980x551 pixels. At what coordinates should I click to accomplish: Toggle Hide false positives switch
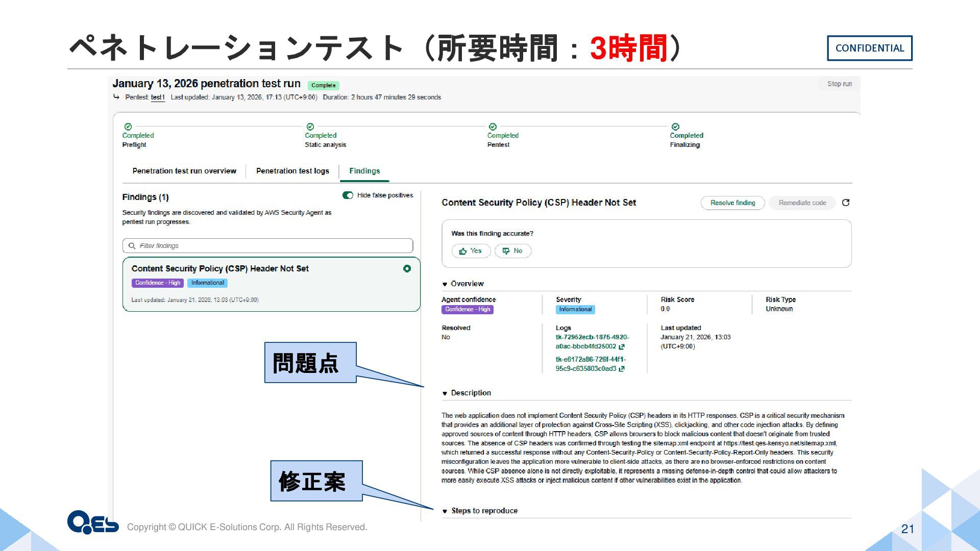pyautogui.click(x=348, y=195)
